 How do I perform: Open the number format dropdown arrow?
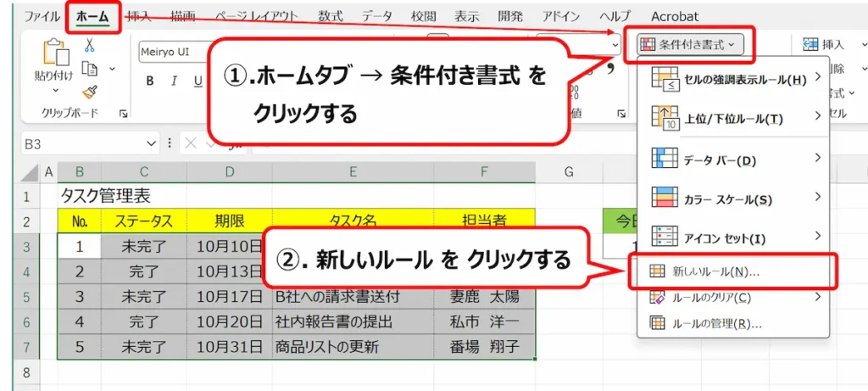[x=615, y=45]
